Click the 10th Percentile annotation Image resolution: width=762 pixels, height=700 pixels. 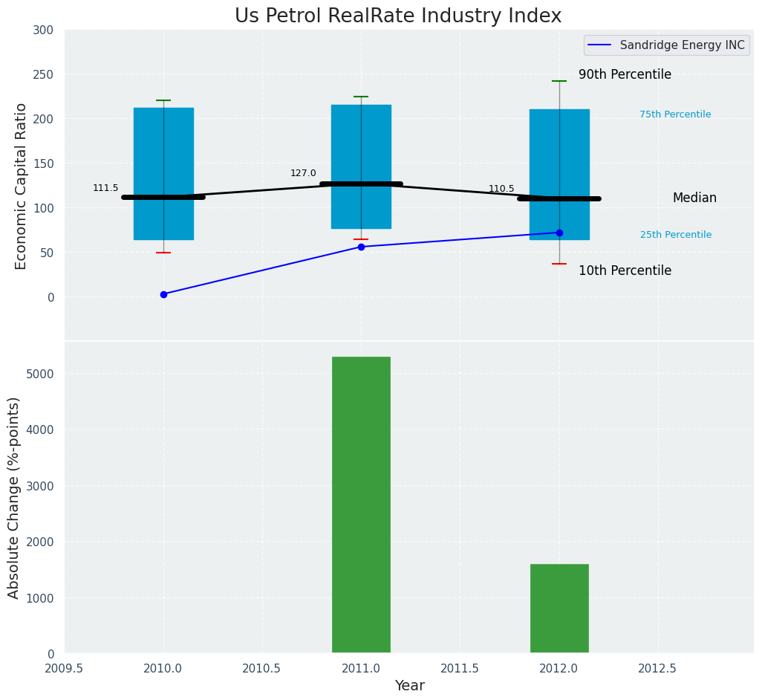tap(625, 270)
